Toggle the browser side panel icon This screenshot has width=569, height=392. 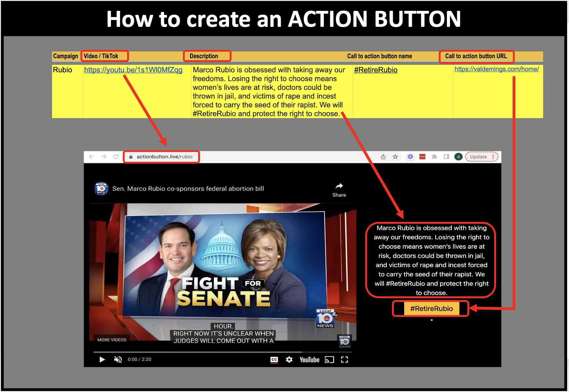[x=446, y=156]
